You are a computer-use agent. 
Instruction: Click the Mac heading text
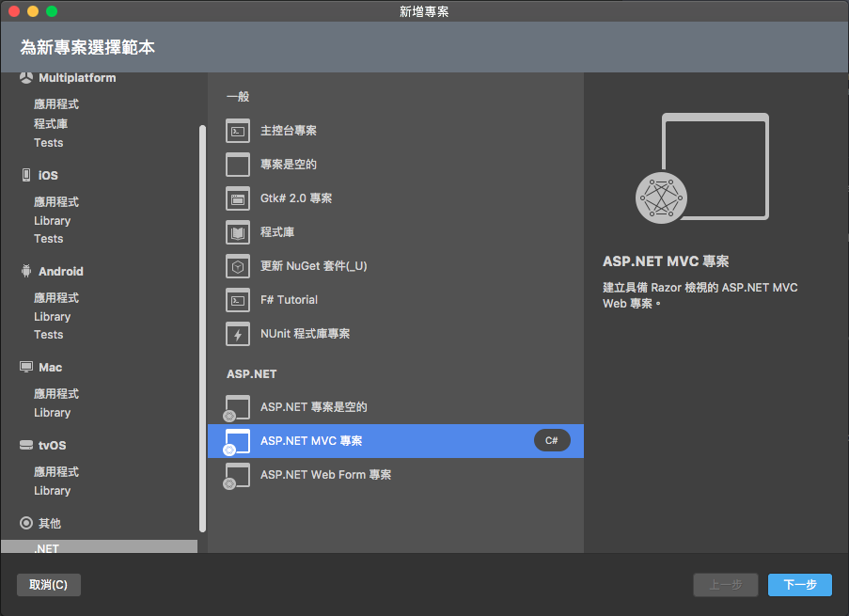pyautogui.click(x=51, y=368)
